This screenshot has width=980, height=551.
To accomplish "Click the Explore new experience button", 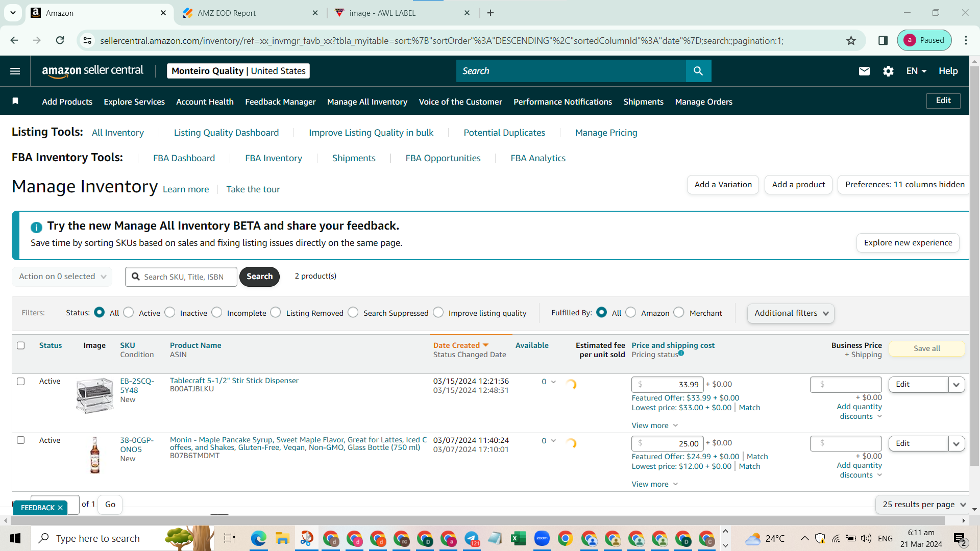I will 908,243.
